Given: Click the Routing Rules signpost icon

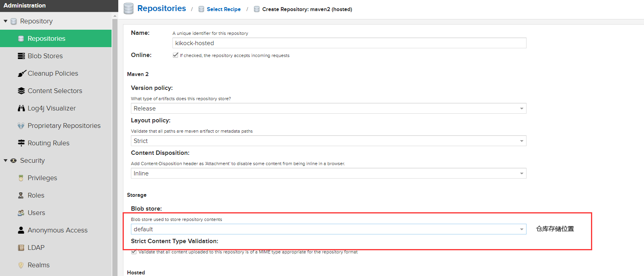Looking at the screenshot, I should tap(21, 143).
